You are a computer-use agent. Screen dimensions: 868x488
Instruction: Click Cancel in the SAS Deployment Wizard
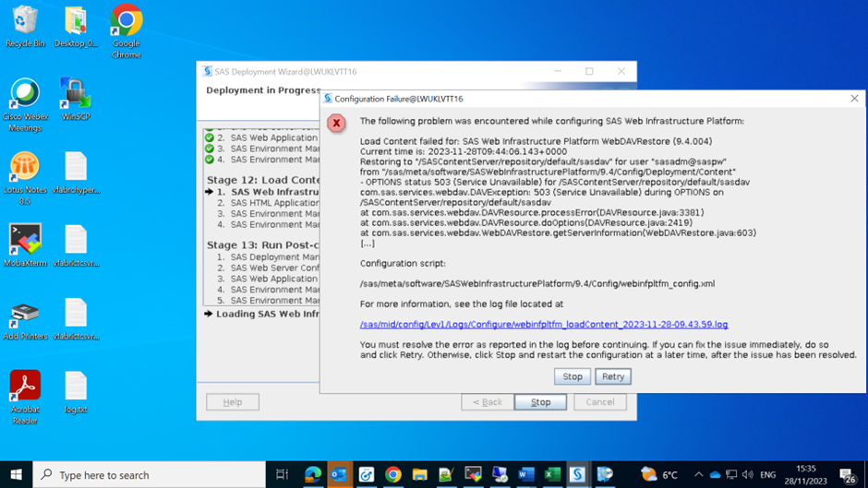coord(600,402)
